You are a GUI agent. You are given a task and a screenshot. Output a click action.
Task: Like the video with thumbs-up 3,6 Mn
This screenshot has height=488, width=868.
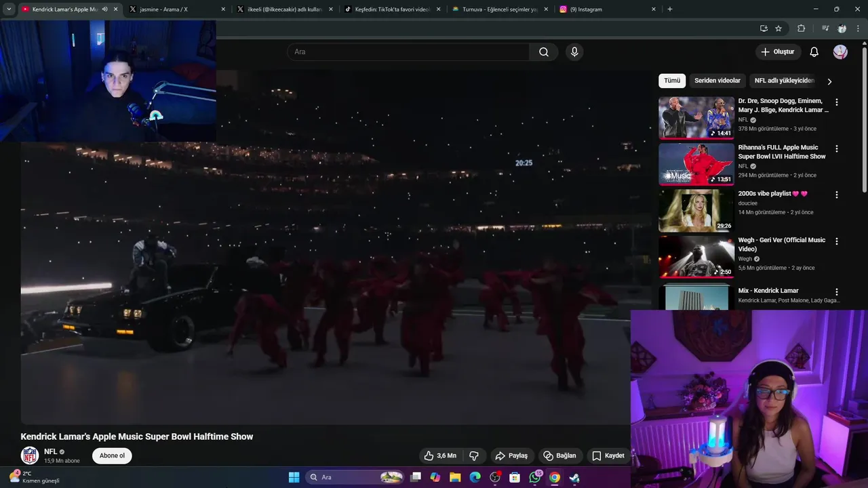pyautogui.click(x=439, y=455)
